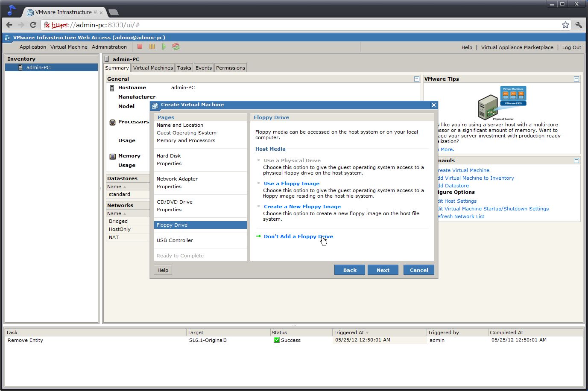Switch to the Tasks tab

pyautogui.click(x=184, y=68)
